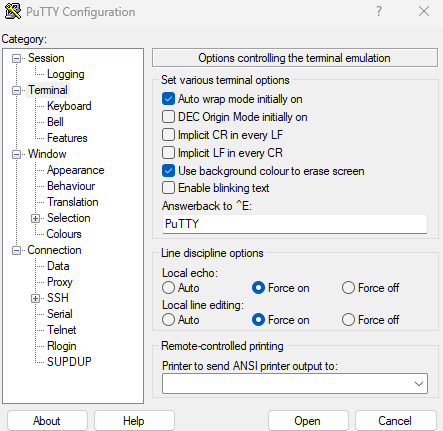443x431 pixels.
Task: Click the title bar question mark help icon
Action: pos(379,12)
